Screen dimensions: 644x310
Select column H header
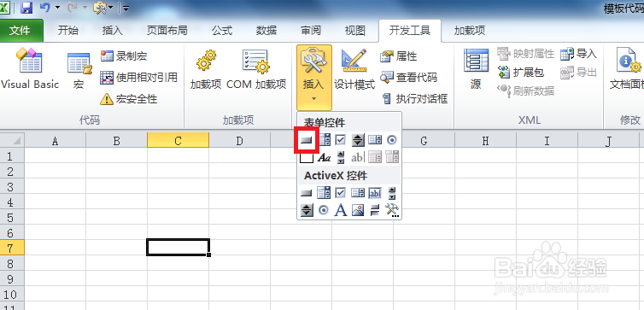[x=485, y=141]
